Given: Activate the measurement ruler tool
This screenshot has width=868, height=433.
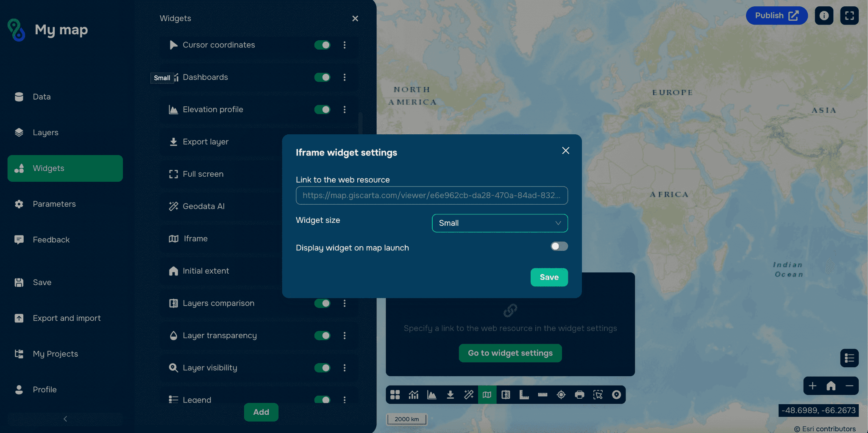Looking at the screenshot, I should (x=543, y=394).
